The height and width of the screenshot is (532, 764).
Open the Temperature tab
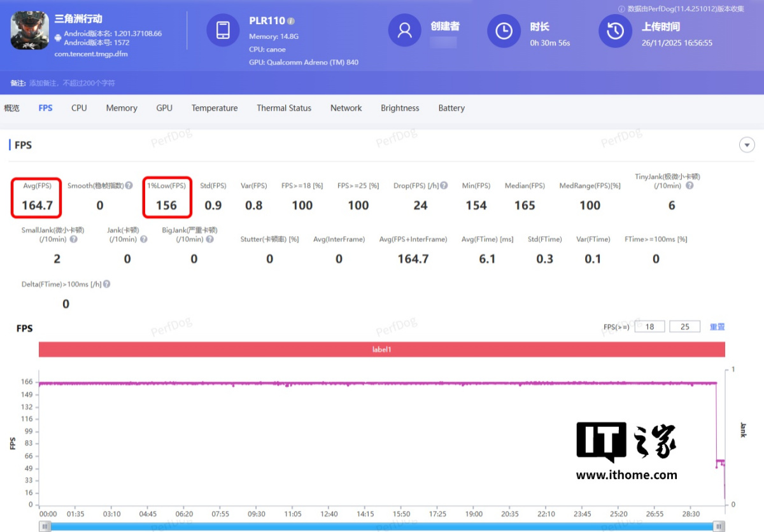point(215,108)
